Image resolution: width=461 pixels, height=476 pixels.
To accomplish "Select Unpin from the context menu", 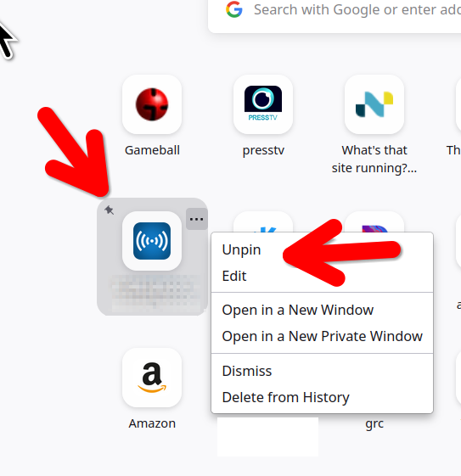I will (x=241, y=249).
